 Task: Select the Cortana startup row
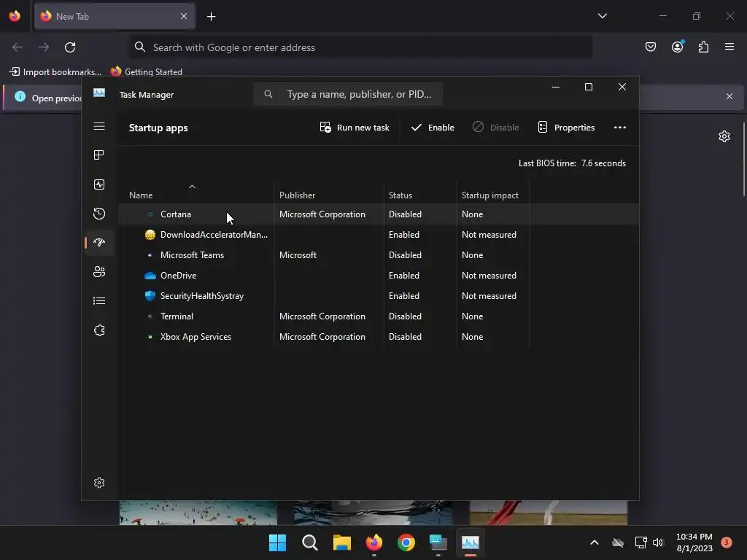pyautogui.click(x=379, y=214)
